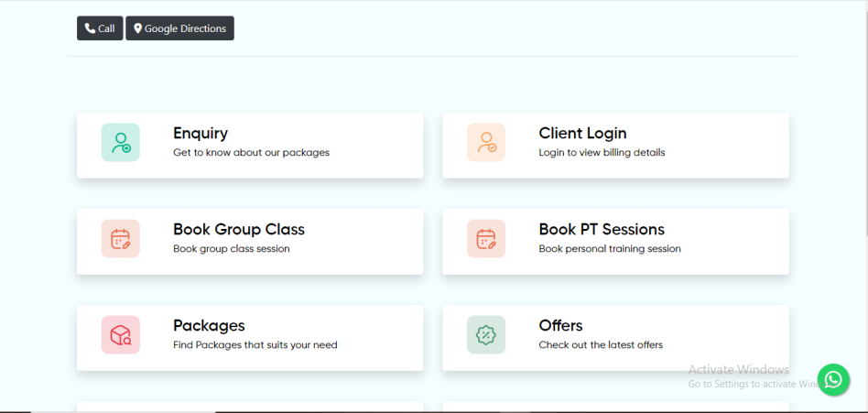868x413 pixels.
Task: Click the pink Packages box icon
Action: [x=121, y=335]
